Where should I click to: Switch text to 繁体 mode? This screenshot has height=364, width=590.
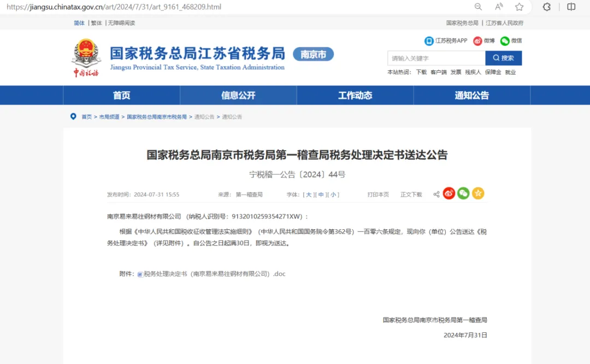point(96,23)
